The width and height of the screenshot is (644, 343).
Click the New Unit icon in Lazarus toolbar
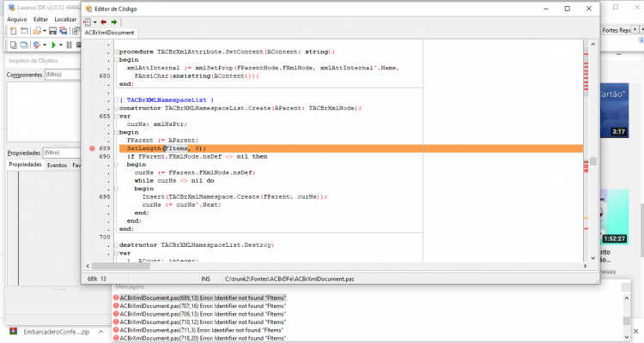click(13, 31)
